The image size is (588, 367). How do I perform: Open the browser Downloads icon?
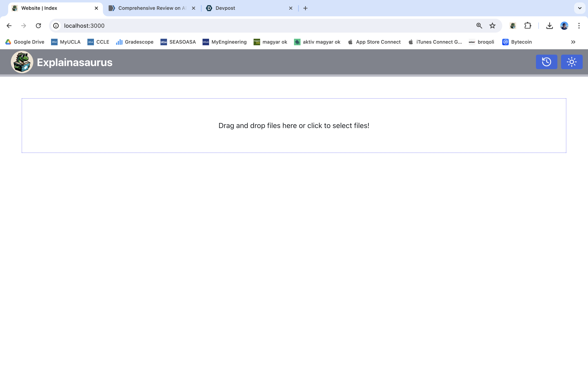coord(549,26)
